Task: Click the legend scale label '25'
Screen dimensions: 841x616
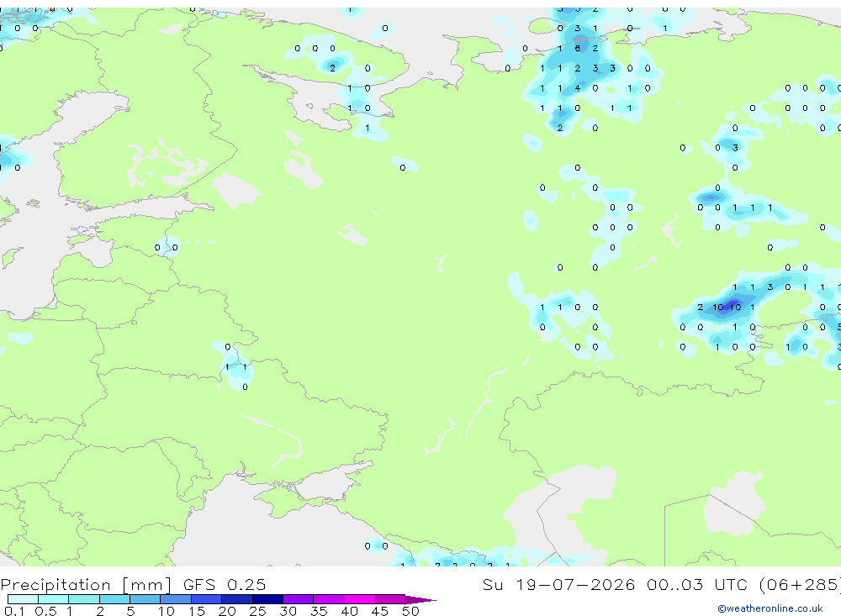Action: tap(257, 611)
